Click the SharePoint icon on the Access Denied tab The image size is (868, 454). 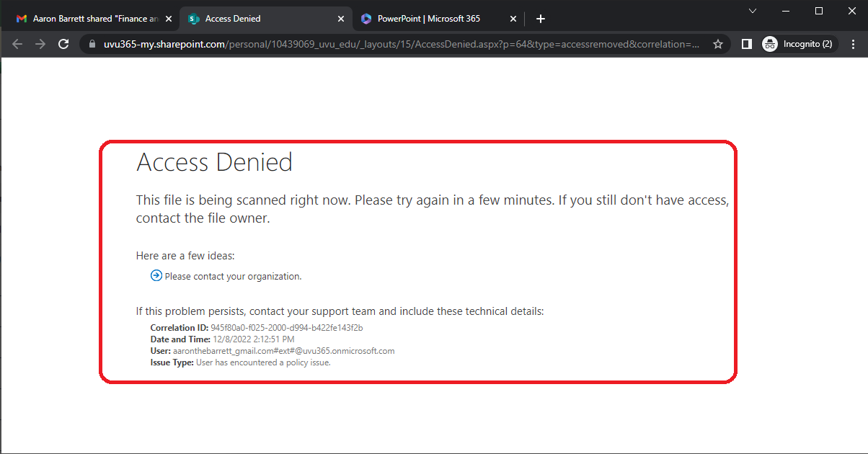tap(193, 18)
